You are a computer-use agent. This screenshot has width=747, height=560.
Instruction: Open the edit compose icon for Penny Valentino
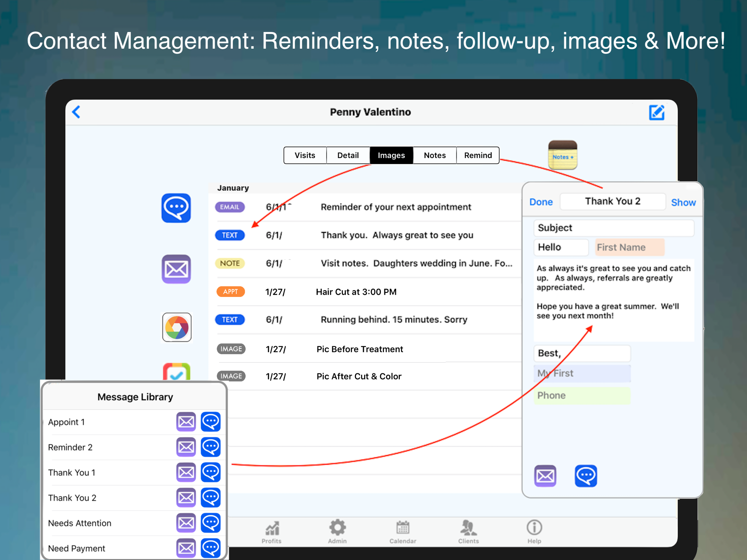(x=656, y=112)
